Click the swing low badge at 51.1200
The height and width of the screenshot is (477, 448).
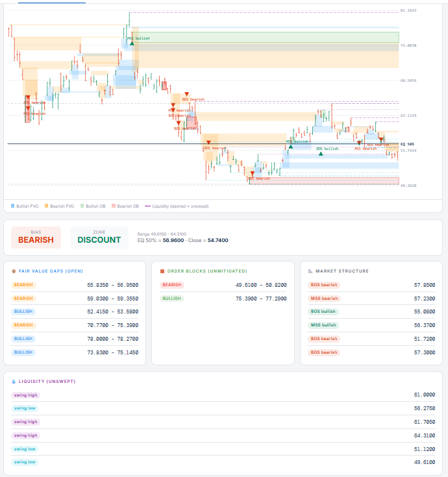[x=25, y=449]
